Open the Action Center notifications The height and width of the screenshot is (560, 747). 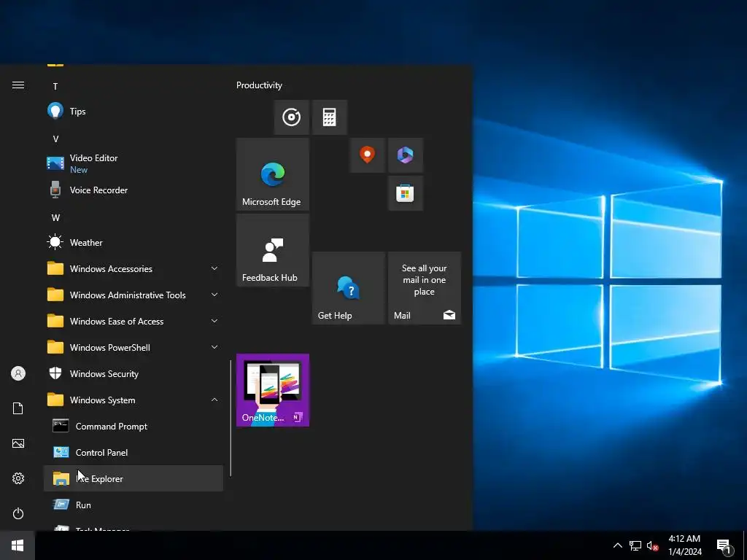pos(724,546)
